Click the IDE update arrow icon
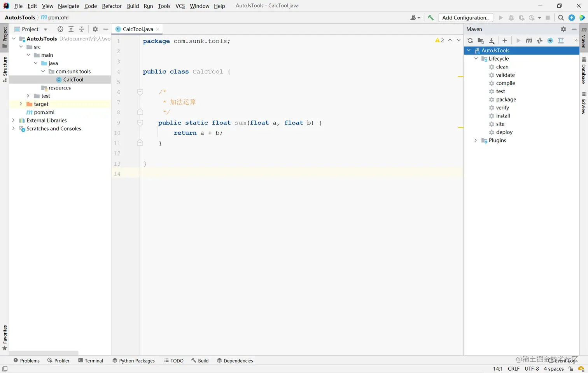The width and height of the screenshot is (588, 373). [x=572, y=18]
